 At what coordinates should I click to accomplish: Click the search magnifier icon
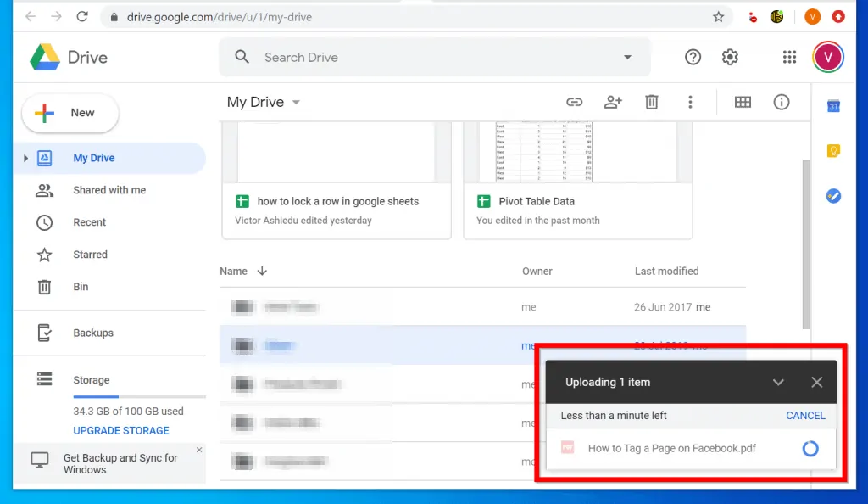tap(242, 57)
